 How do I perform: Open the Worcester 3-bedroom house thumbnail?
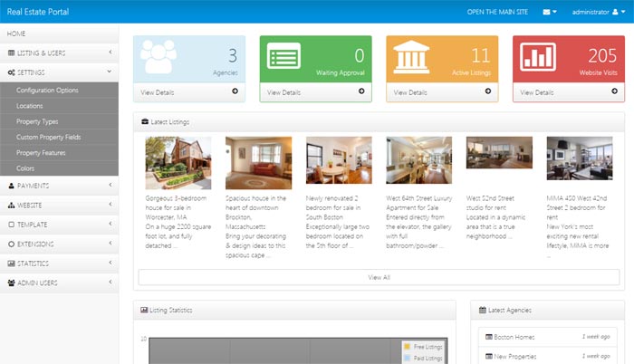tap(178, 163)
